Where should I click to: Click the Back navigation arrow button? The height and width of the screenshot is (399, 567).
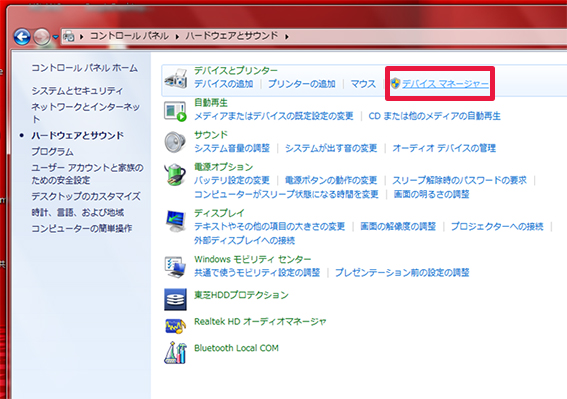(x=22, y=37)
